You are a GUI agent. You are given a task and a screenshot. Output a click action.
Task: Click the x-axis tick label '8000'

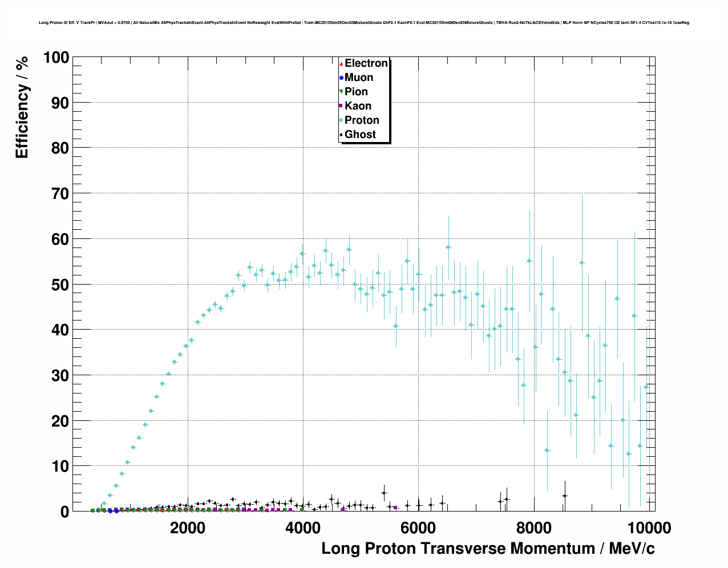click(x=533, y=528)
